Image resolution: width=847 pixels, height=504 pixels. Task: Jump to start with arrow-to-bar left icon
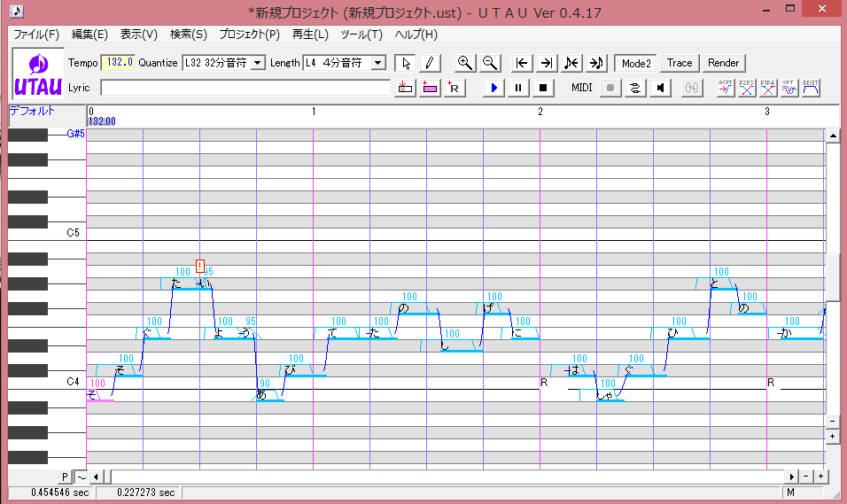522,63
